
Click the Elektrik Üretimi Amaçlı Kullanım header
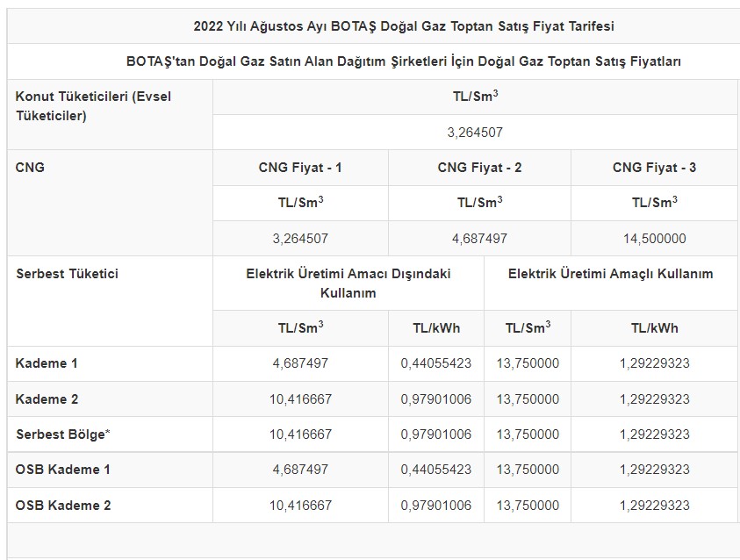pyautogui.click(x=610, y=274)
